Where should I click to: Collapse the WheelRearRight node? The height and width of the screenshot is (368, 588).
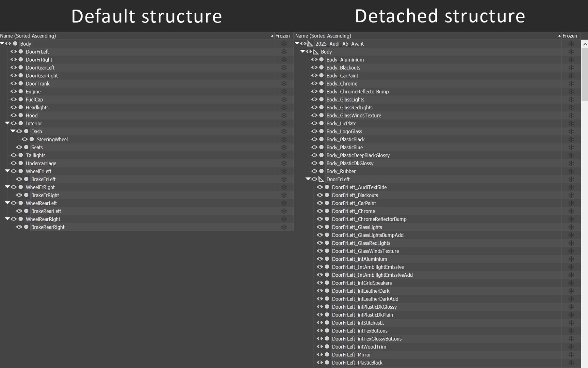(x=7, y=219)
